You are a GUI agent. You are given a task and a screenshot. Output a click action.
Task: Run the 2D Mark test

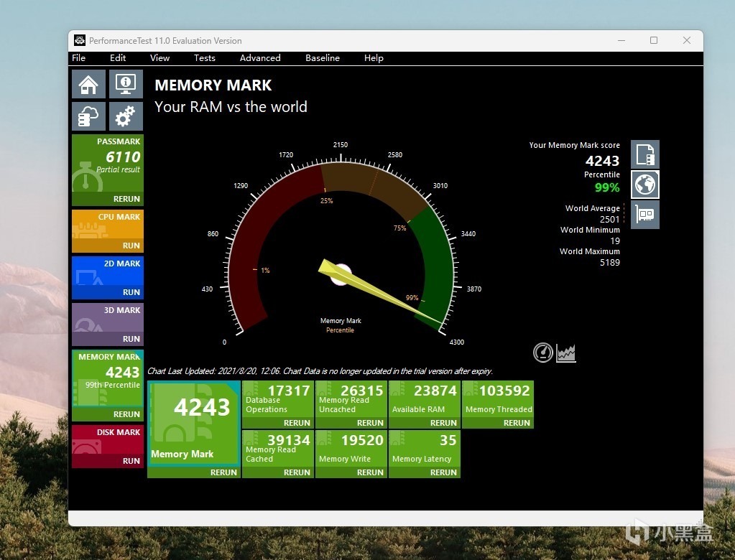click(x=108, y=292)
